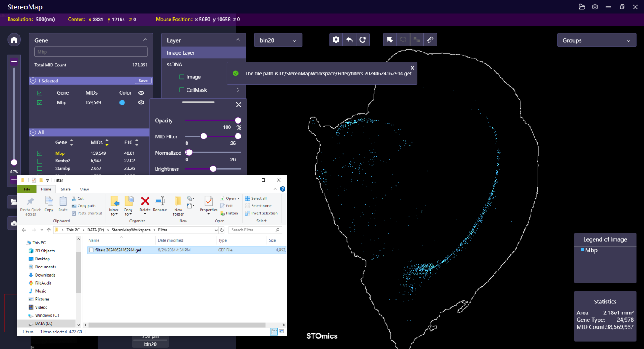Collapse the 1 Selected section

33,81
